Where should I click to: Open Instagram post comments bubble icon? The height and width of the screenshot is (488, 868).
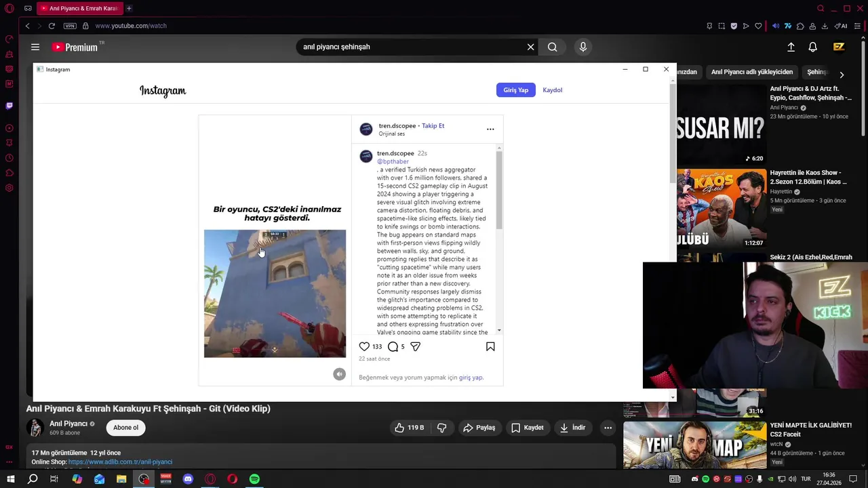[393, 346]
